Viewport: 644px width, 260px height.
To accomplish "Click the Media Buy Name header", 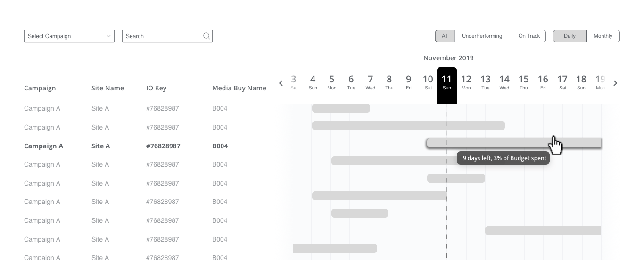I will (239, 88).
